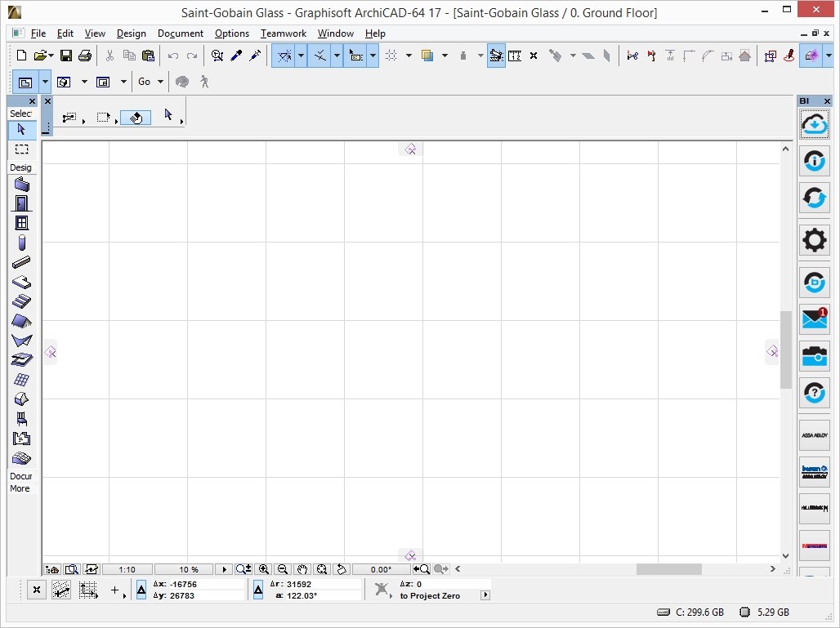Select the Find & Select magnifier icon
The image size is (840, 628).
tap(217, 56)
